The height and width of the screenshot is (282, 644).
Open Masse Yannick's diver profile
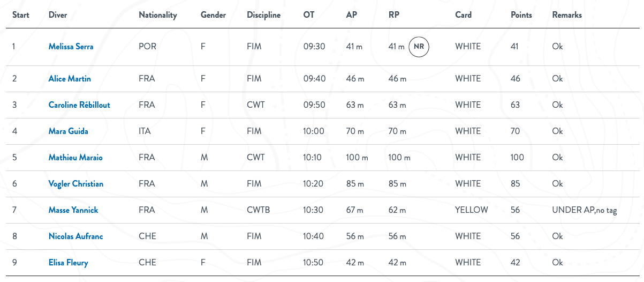73,210
